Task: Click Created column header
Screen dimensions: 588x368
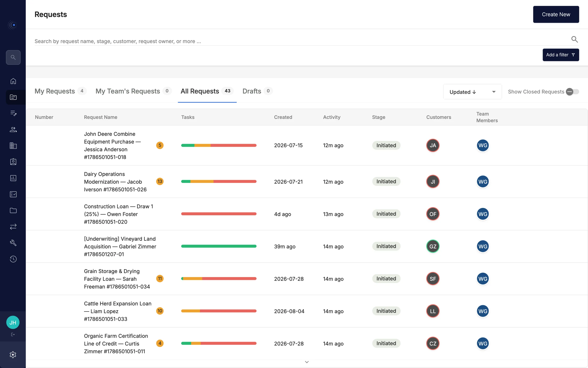Action: [283, 117]
